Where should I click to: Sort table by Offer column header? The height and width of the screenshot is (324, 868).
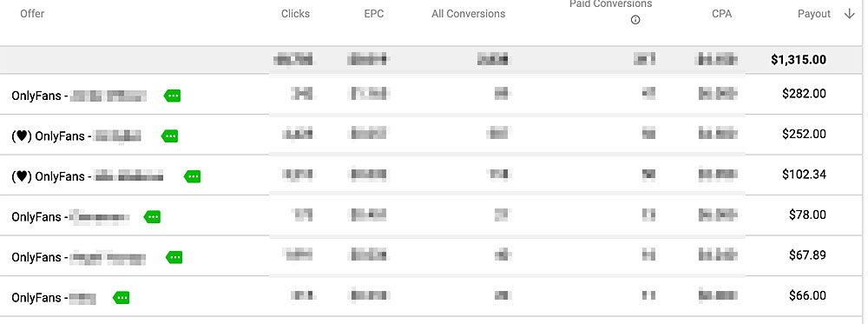(x=32, y=14)
